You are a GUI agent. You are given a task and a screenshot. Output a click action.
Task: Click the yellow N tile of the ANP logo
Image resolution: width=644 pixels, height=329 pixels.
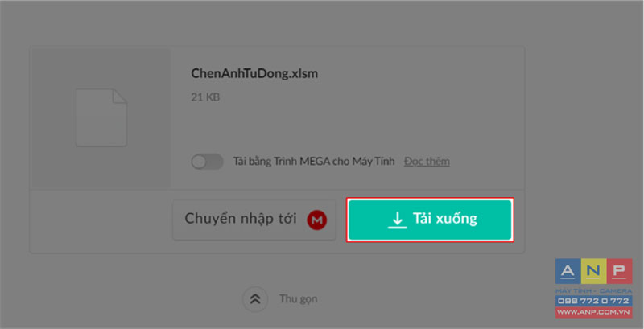(x=594, y=271)
